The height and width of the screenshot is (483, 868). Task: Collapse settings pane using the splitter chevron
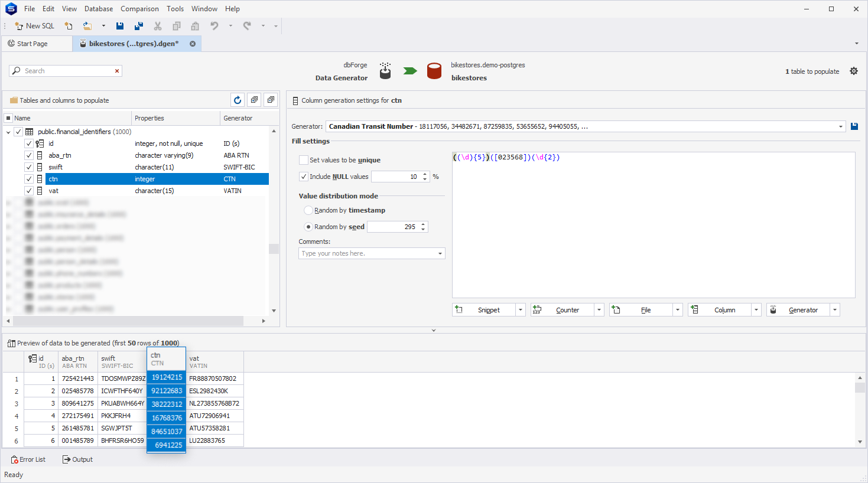434,331
